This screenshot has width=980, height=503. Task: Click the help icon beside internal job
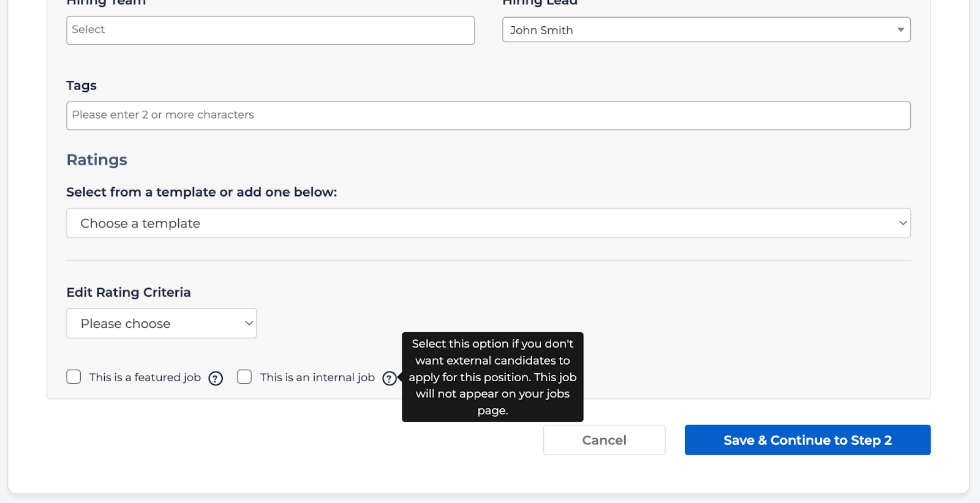(389, 378)
